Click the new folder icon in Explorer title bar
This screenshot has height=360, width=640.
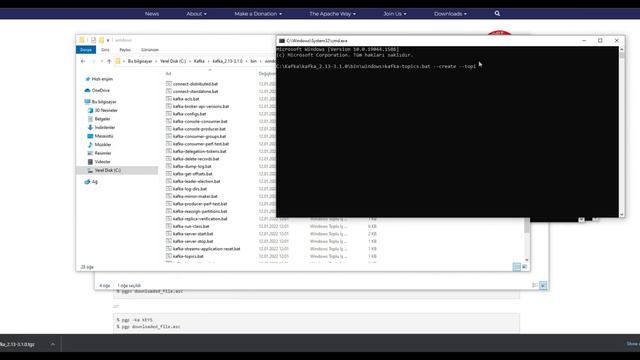101,40
